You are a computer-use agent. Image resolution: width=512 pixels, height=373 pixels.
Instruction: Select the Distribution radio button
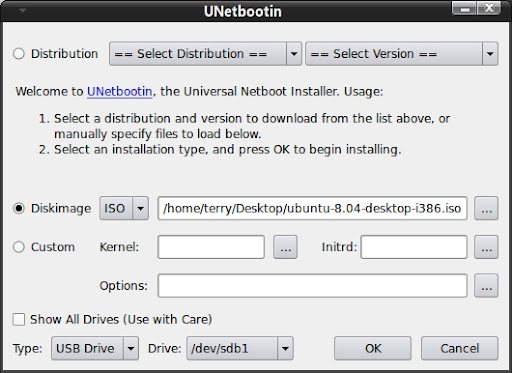tap(19, 54)
